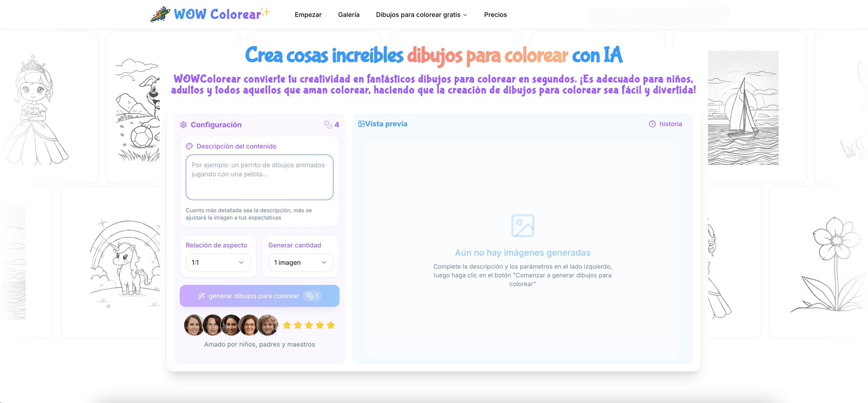Click the Cuanto más detallada sea la descripción hint
Screen dimensions: 868x403
click(249, 214)
